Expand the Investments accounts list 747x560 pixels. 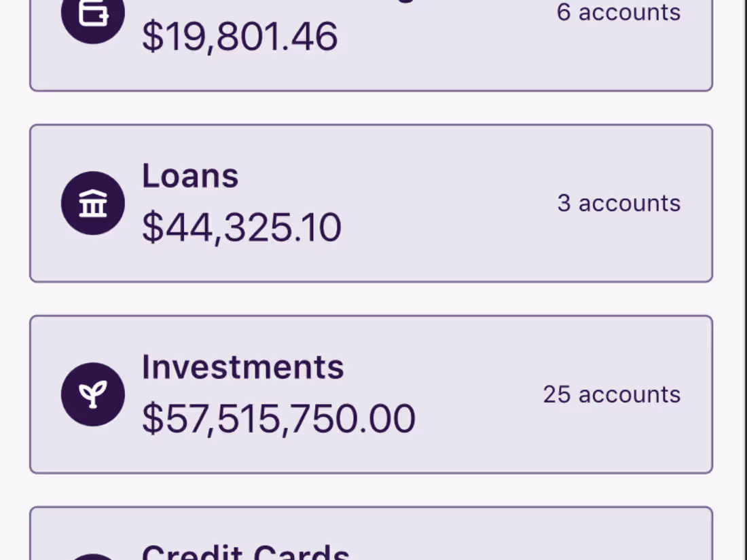[x=371, y=394]
